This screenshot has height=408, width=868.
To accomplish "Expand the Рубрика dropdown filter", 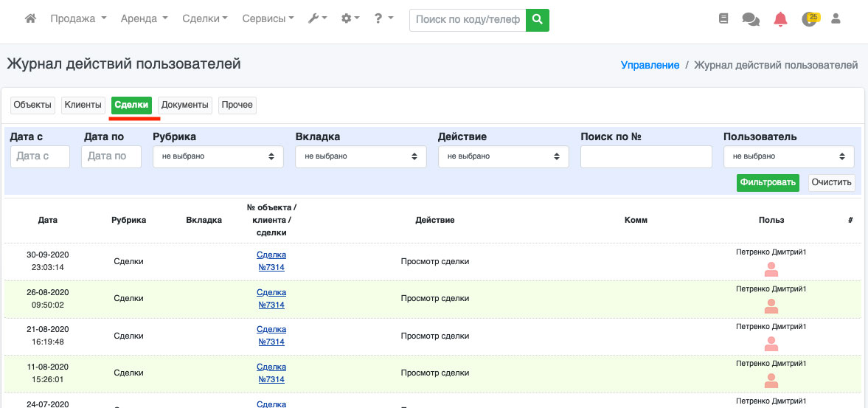I will (218, 156).
